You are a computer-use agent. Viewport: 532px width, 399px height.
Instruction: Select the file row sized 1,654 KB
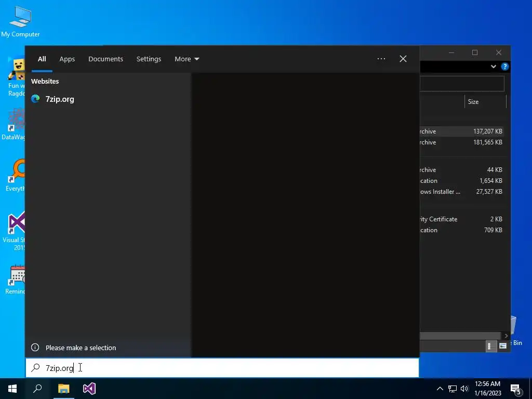[x=462, y=180]
